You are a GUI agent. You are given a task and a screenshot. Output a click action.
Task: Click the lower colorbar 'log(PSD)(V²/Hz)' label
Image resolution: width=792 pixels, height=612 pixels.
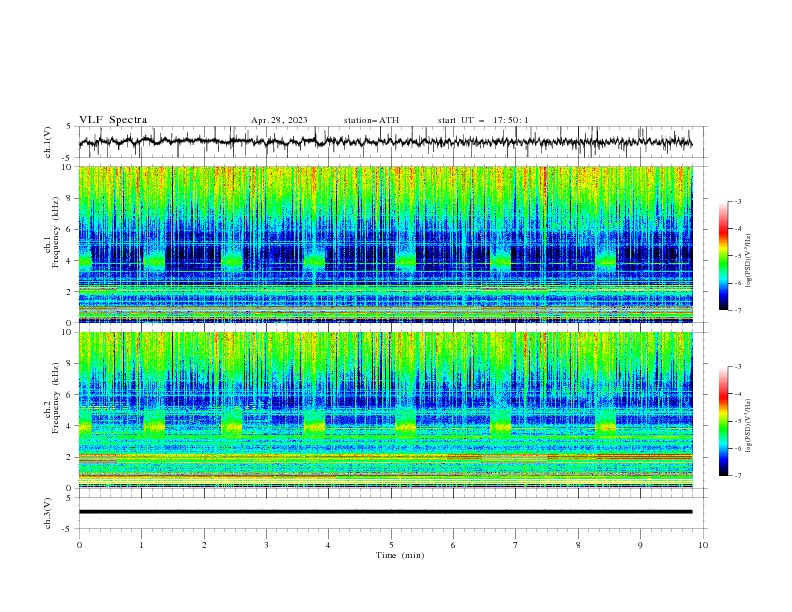(748, 425)
